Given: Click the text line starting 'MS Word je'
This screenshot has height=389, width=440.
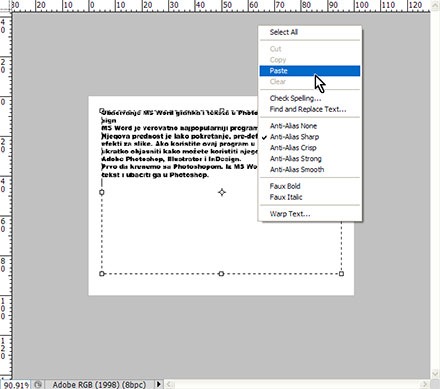Looking at the screenshot, I should [179, 128].
